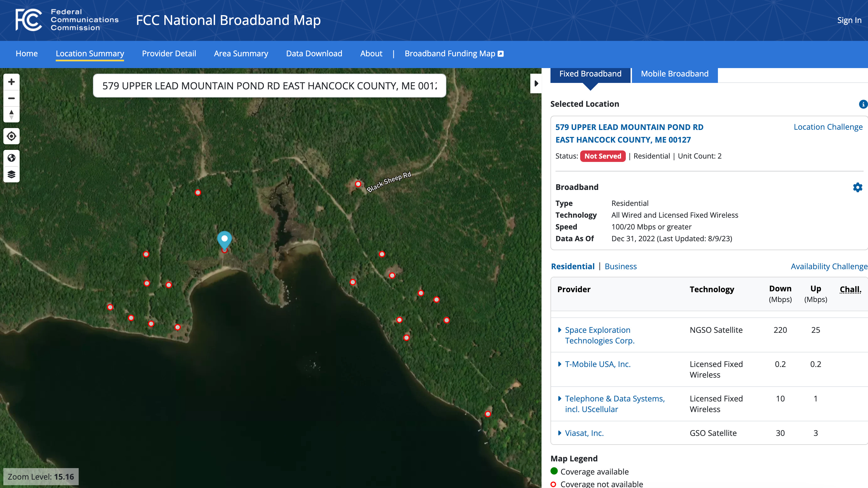Screen dimensions: 868x488
Task: Locate me with the crosshair target icon
Action: tap(11, 136)
